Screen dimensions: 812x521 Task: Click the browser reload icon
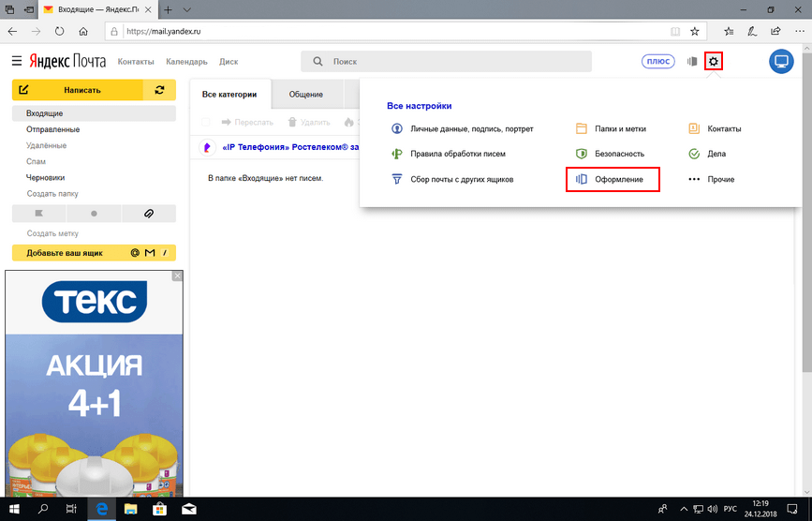point(60,32)
